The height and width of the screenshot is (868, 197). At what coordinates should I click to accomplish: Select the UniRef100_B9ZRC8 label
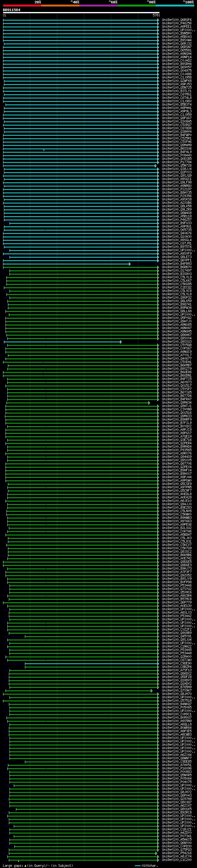point(177,813)
